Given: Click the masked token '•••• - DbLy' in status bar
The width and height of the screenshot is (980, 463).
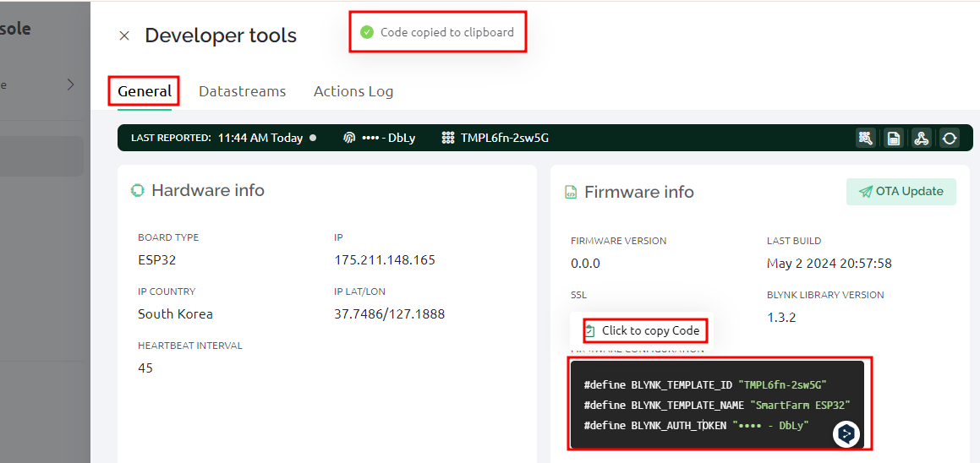Looking at the screenshot, I should tap(388, 138).
